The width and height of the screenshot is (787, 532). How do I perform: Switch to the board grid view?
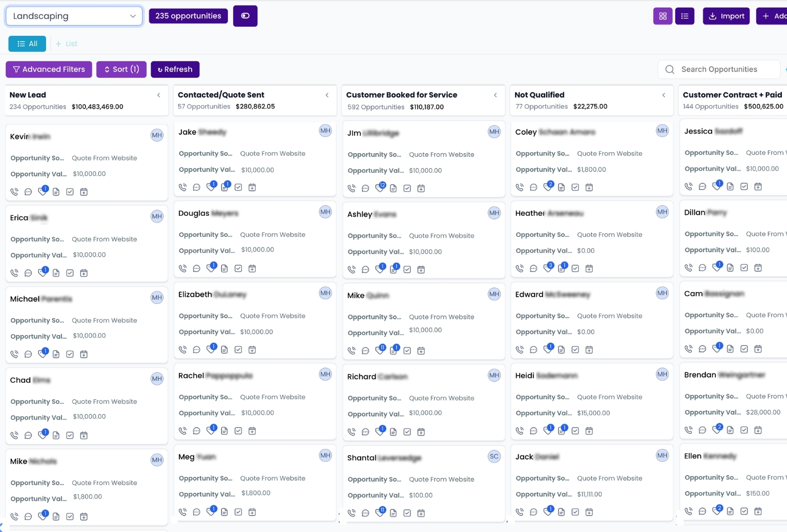[x=662, y=16]
